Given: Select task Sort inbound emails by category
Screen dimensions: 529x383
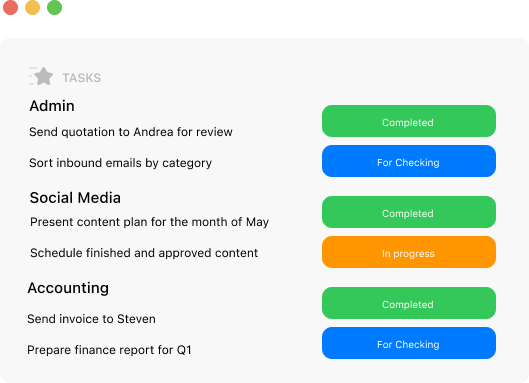Looking at the screenshot, I should (x=120, y=163).
